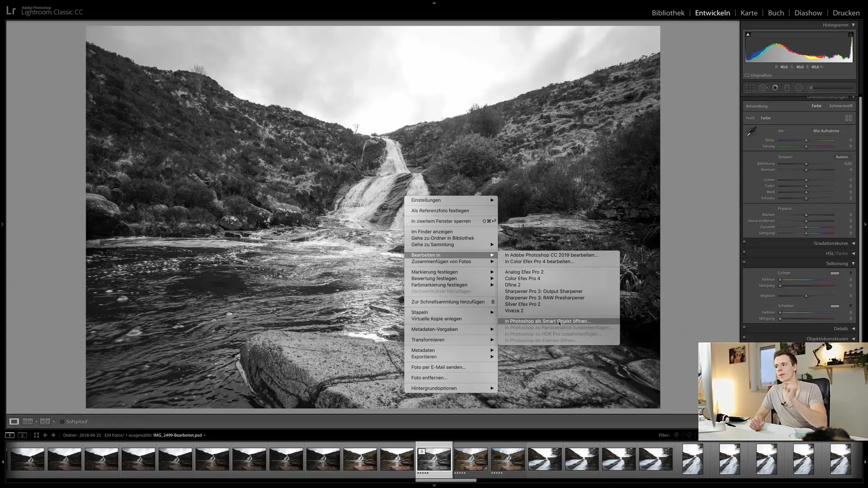Viewport: 868px width, 488px height.
Task: Hide the right panel via edge arrow
Action: tap(865, 224)
